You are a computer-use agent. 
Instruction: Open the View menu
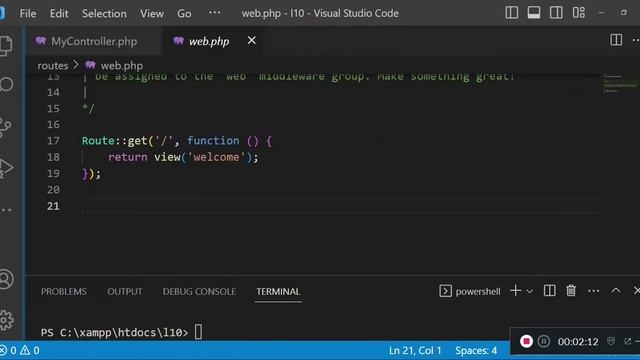click(x=152, y=13)
